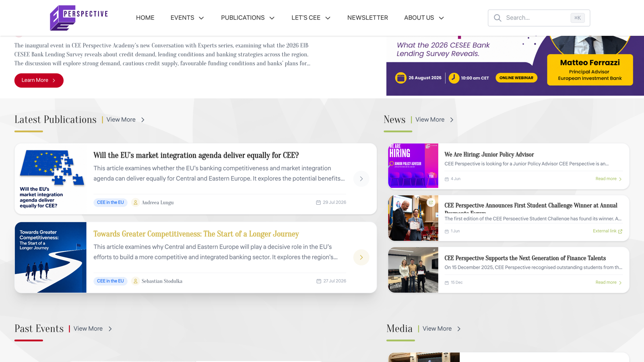
Task: Click chevron next to Media View More
Action: pos(459,329)
